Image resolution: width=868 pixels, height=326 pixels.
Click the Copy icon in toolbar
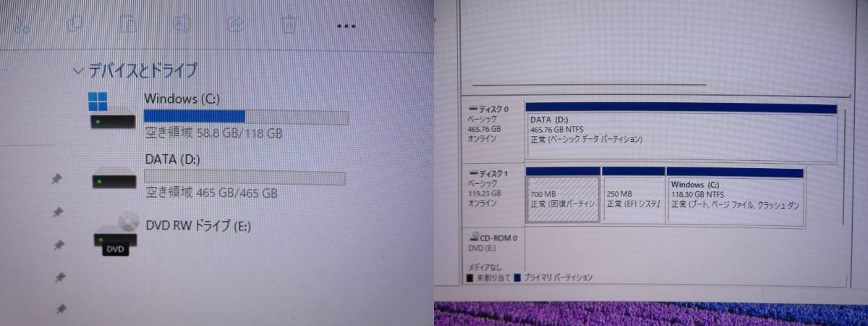click(x=74, y=24)
